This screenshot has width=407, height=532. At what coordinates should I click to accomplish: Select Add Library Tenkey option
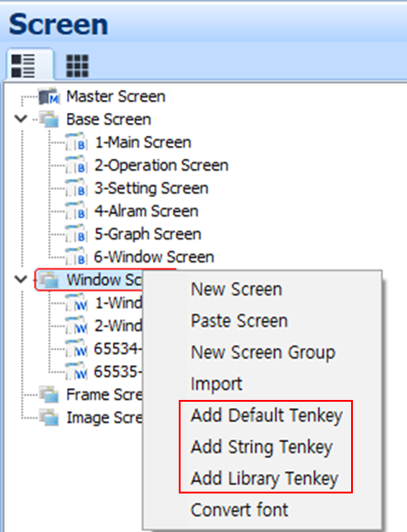[265, 479]
